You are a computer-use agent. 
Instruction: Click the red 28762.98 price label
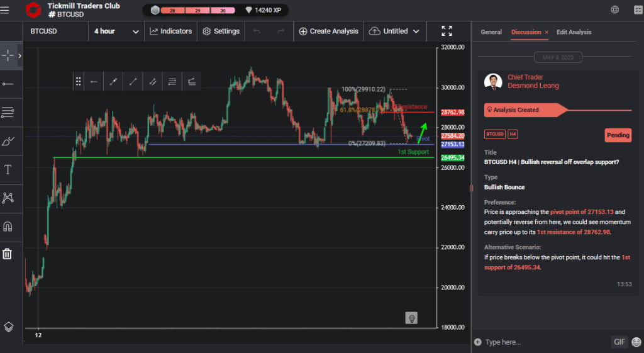click(x=453, y=112)
